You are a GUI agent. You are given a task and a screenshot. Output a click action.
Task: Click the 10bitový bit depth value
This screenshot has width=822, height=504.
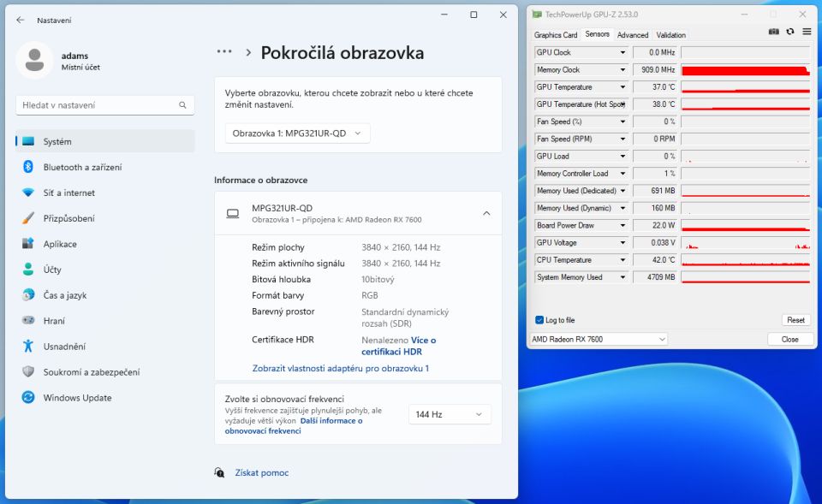378,279
